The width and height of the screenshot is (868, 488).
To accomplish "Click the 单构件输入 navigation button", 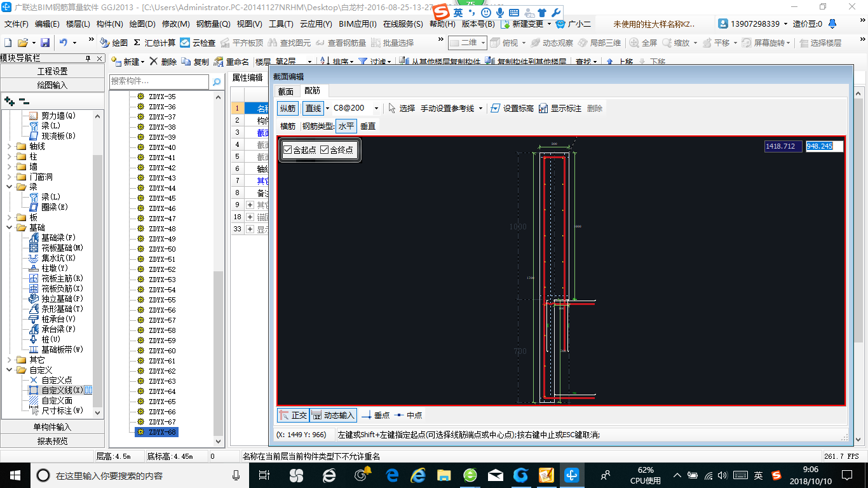I will pos(53,427).
